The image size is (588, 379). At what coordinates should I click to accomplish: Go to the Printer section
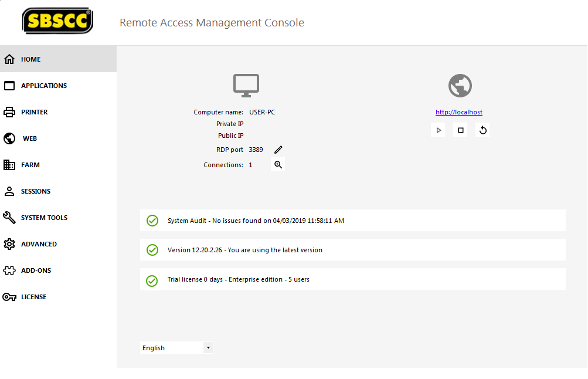[35, 112]
